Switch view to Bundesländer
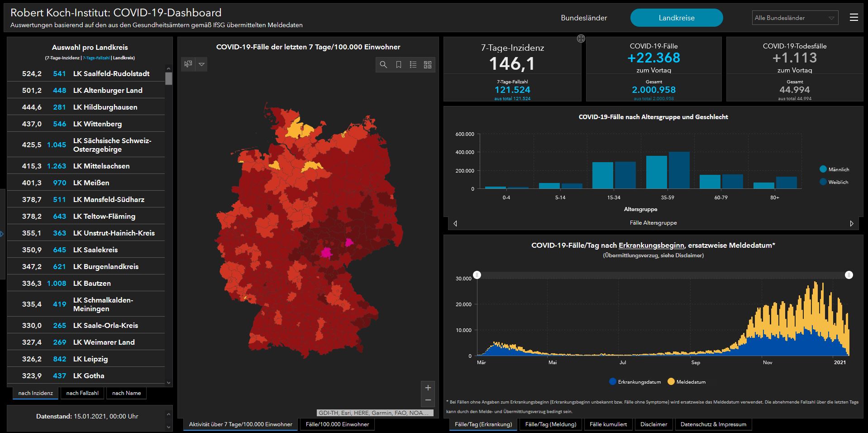 pyautogui.click(x=584, y=18)
